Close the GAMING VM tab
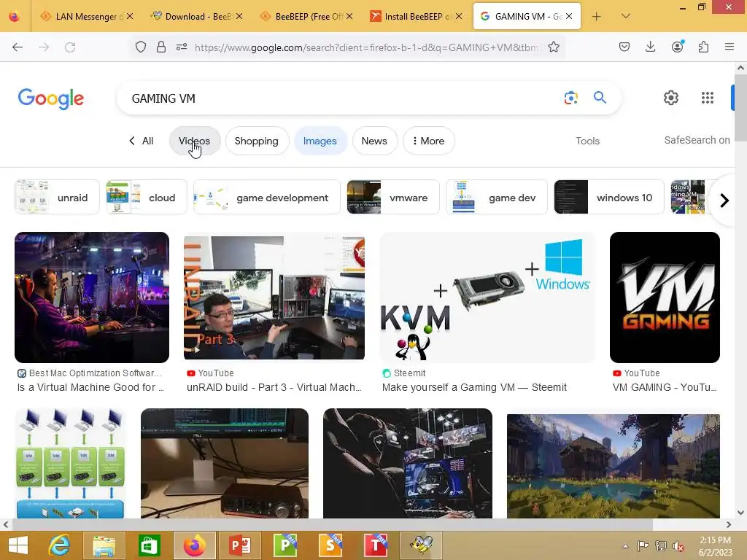747x560 pixels. point(569,16)
